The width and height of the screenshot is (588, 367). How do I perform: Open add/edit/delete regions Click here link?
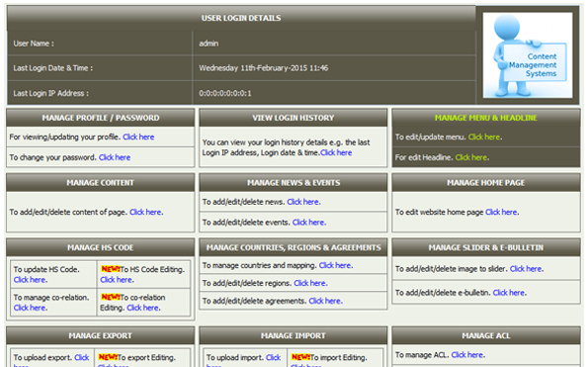(x=310, y=283)
